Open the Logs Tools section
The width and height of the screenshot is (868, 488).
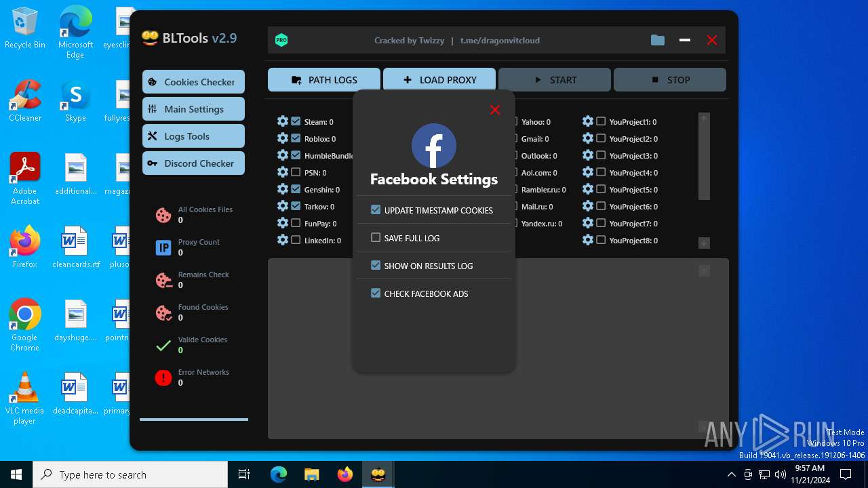coord(193,136)
